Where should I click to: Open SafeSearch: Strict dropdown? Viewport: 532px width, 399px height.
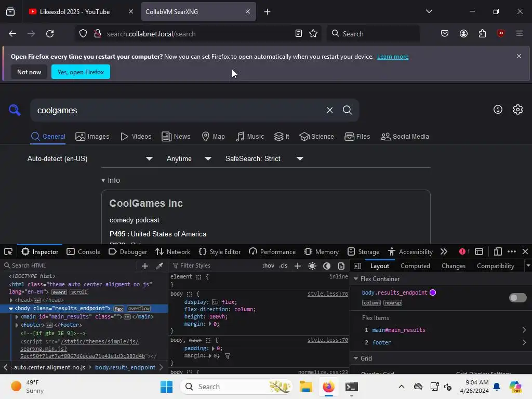pos(264,158)
